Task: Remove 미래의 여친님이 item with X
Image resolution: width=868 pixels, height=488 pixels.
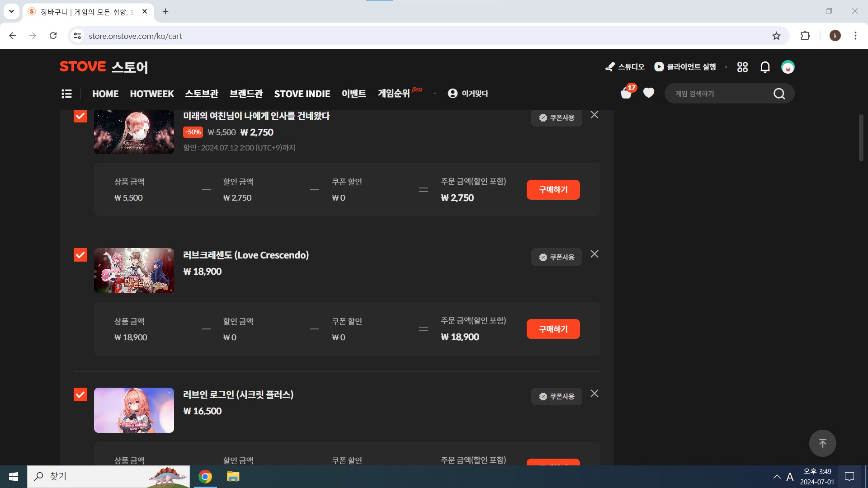Action: [594, 115]
